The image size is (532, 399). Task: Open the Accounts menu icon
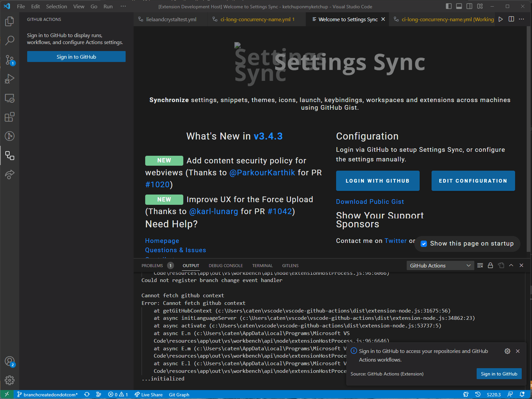click(10, 362)
